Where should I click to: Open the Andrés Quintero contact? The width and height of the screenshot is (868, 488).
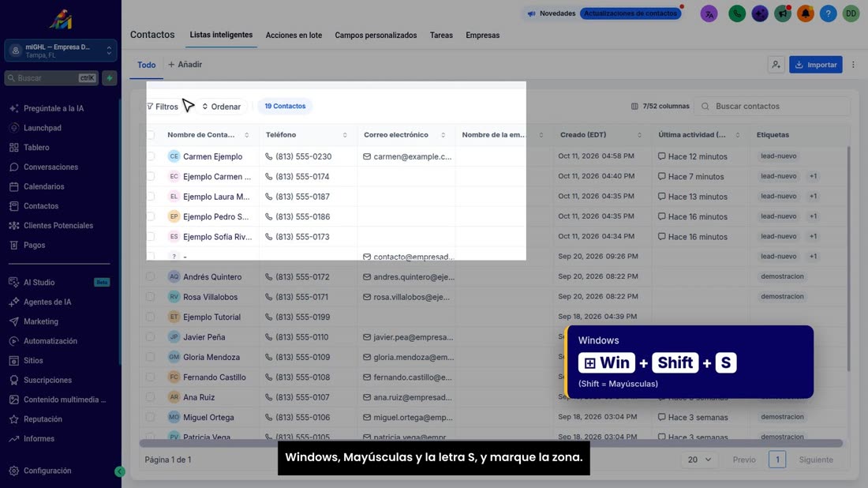pos(212,277)
